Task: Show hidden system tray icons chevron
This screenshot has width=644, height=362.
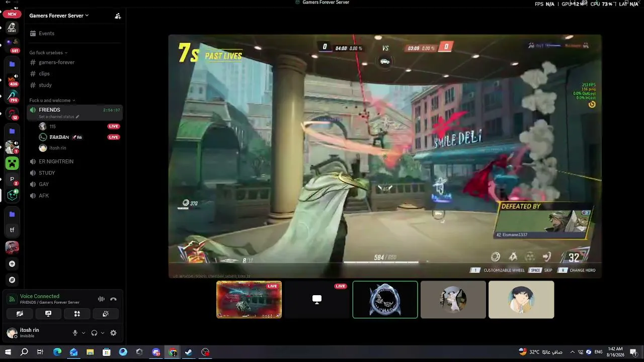Action: pos(572,352)
